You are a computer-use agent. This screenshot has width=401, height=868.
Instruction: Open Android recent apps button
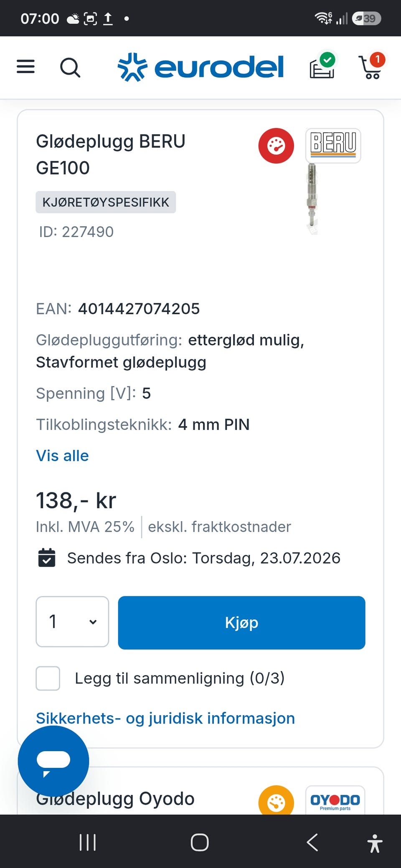[88, 842]
